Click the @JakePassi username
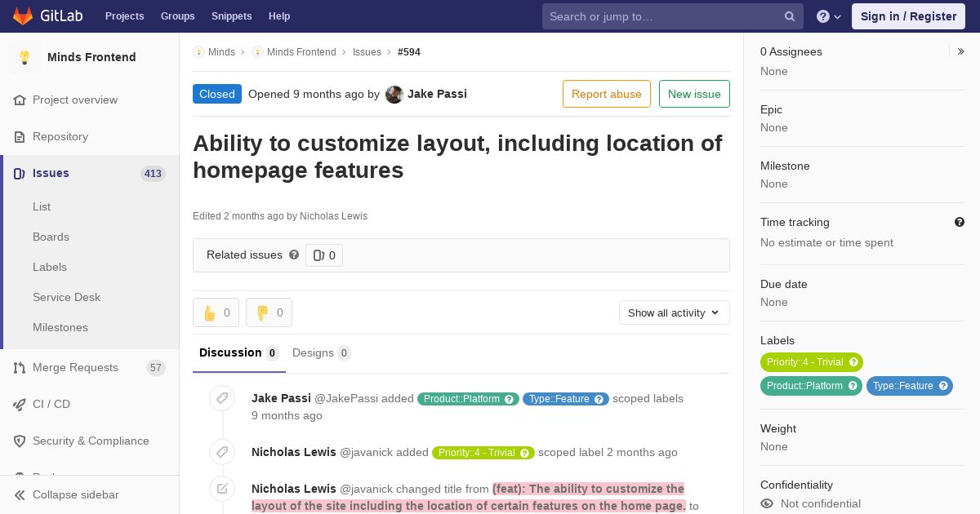980x514 pixels. [x=346, y=398]
